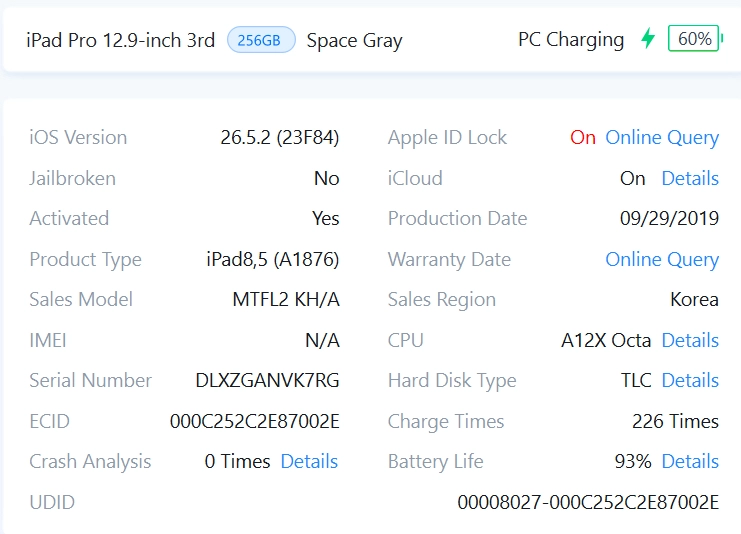Open iCloud Details link
The height and width of the screenshot is (534, 741).
(x=689, y=178)
